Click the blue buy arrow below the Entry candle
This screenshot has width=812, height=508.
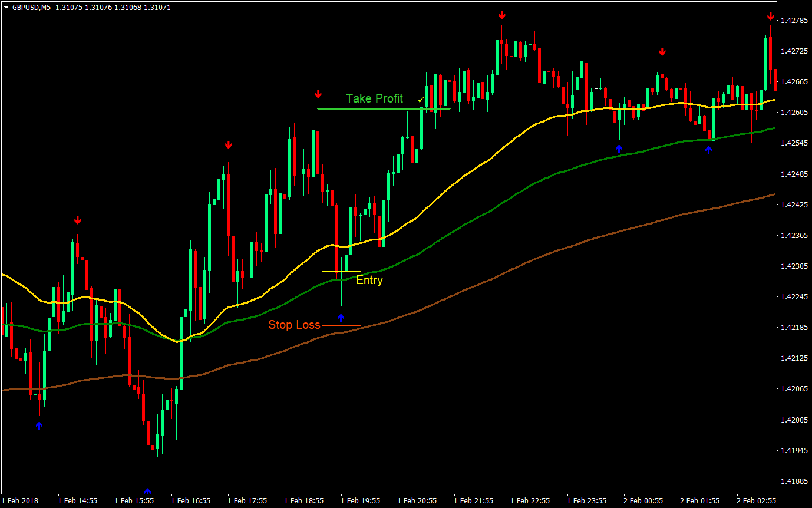click(341, 318)
